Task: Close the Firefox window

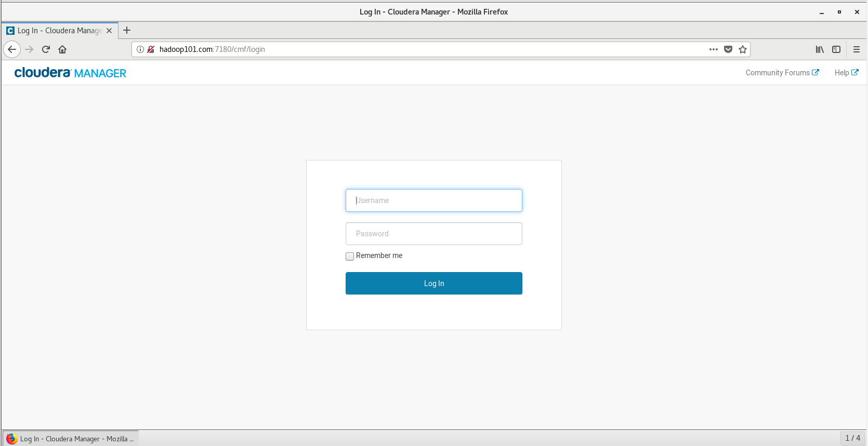Action: pyautogui.click(x=857, y=12)
